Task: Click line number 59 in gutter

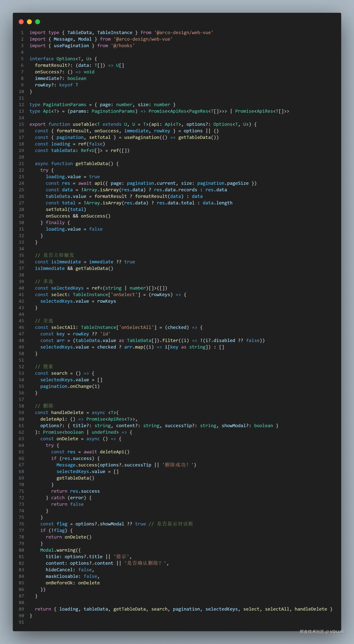Action: (x=21, y=413)
